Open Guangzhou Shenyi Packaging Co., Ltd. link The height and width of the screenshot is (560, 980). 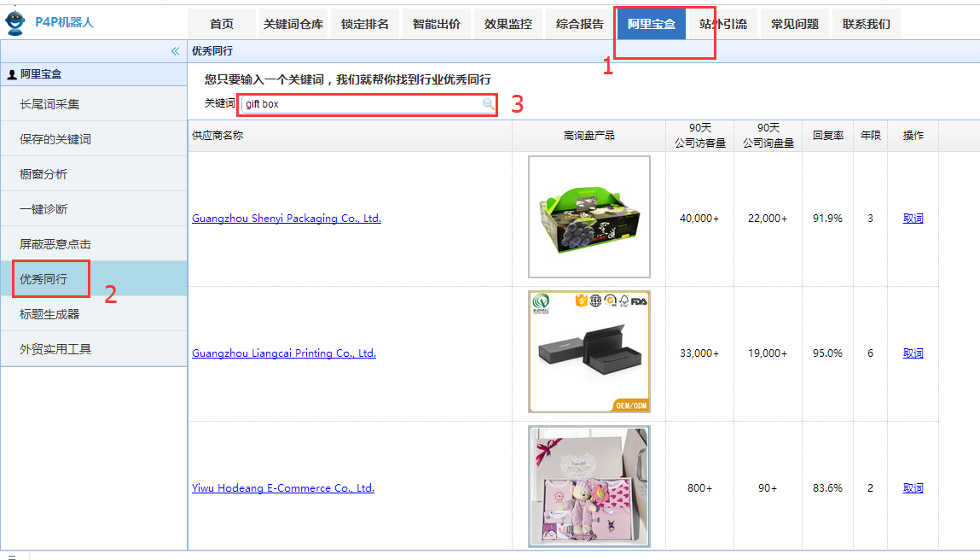click(x=287, y=219)
